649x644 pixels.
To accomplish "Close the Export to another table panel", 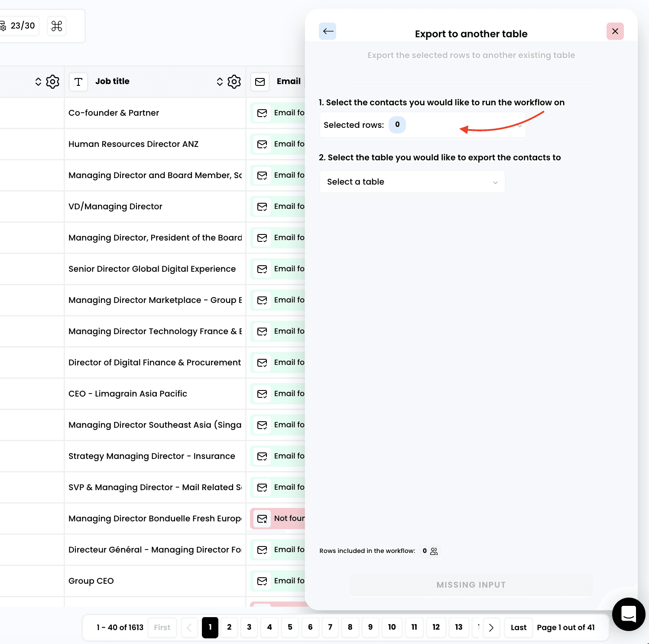I will tap(615, 31).
